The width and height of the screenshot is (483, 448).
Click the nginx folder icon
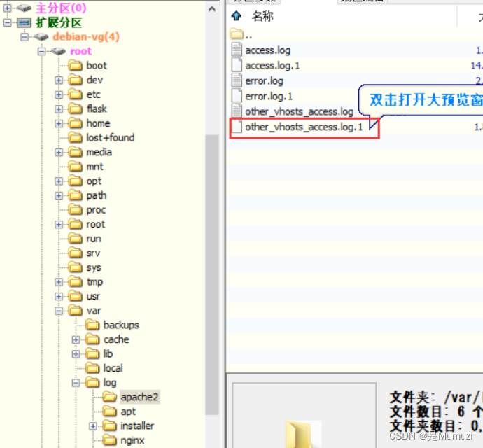click(x=110, y=440)
